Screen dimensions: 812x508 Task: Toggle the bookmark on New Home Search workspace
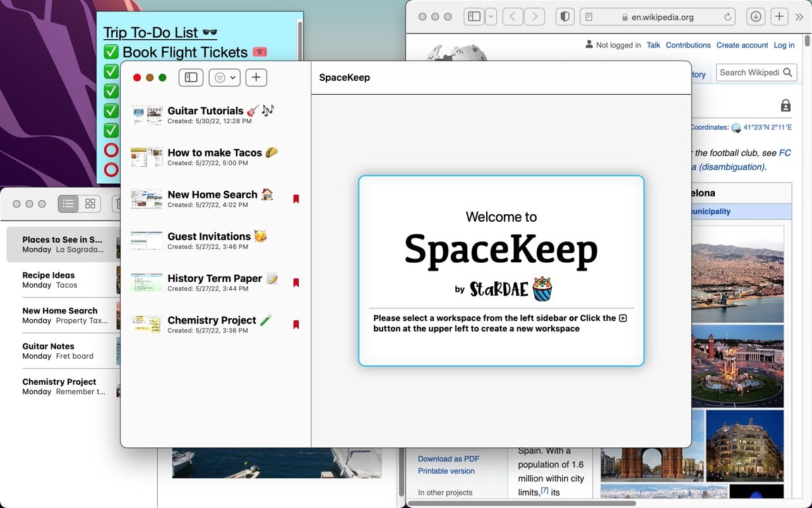[x=296, y=199]
